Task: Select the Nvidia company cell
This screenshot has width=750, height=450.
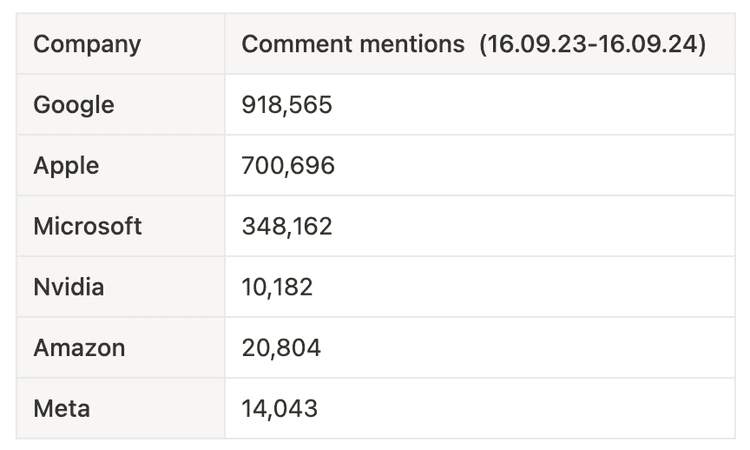Action: [x=69, y=287]
